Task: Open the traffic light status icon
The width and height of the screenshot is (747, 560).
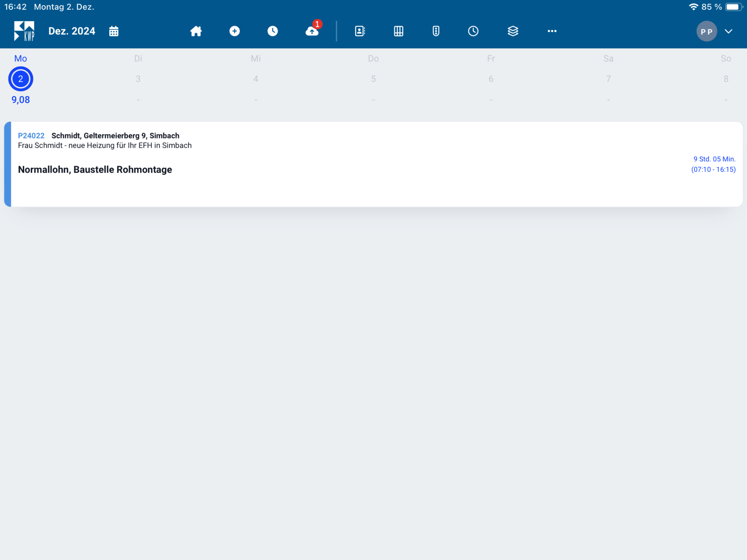Action: pyautogui.click(x=436, y=31)
